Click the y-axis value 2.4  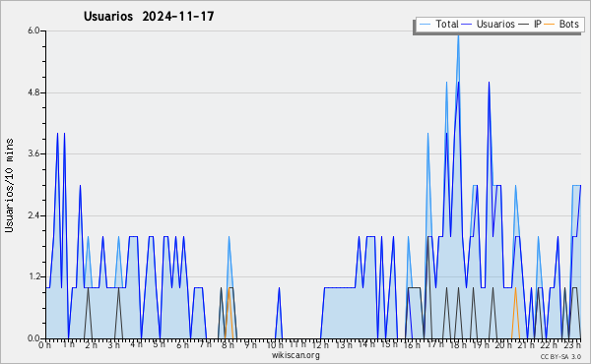click(33, 215)
